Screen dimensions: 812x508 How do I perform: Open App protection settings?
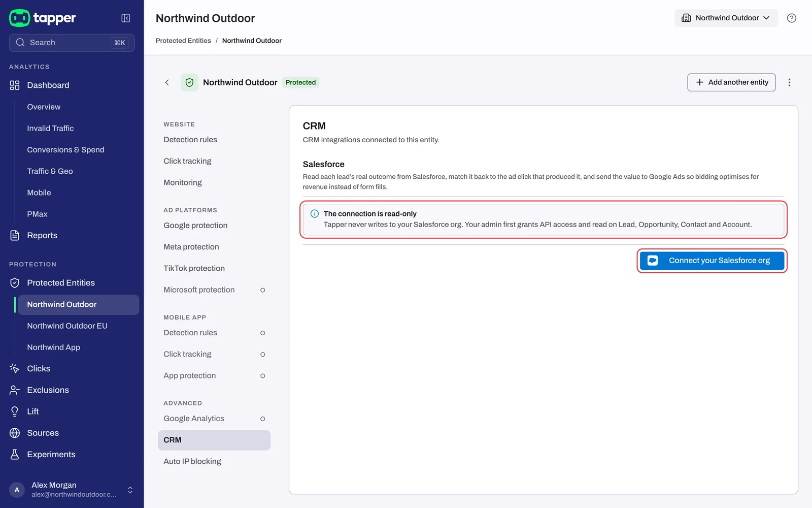coord(214,376)
